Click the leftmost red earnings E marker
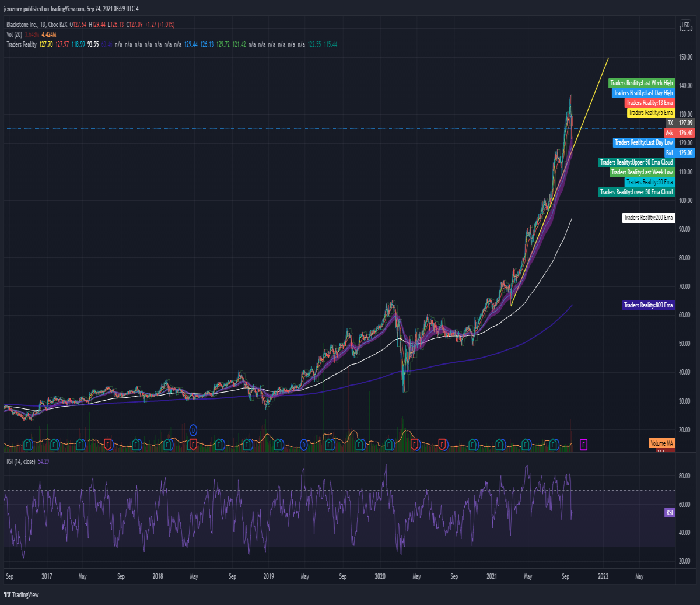 108,445
